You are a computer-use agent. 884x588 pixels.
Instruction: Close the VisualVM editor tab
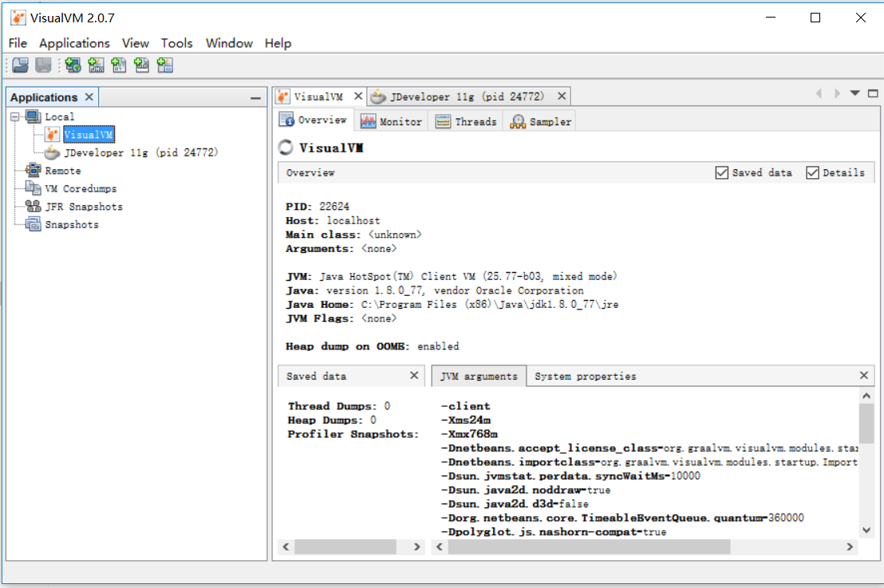(x=358, y=96)
